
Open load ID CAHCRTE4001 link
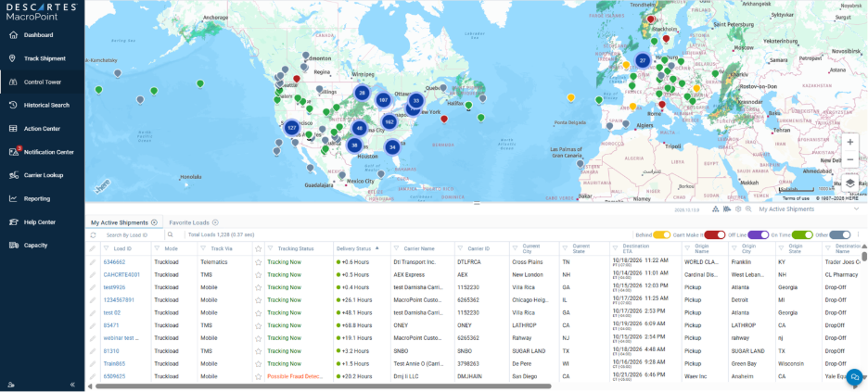[121, 275]
